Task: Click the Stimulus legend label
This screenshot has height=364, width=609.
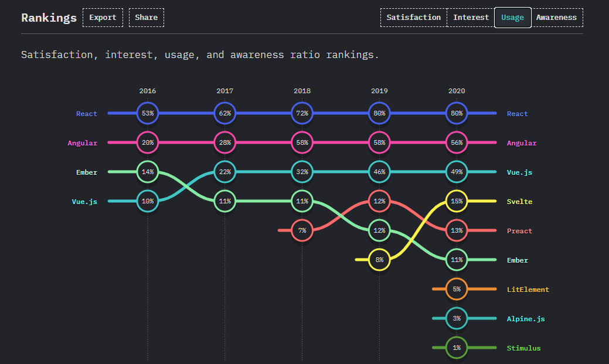Action: click(x=523, y=348)
